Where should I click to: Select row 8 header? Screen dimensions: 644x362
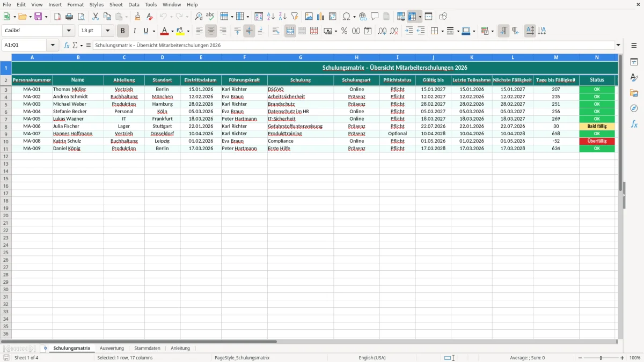pyautogui.click(x=6, y=127)
